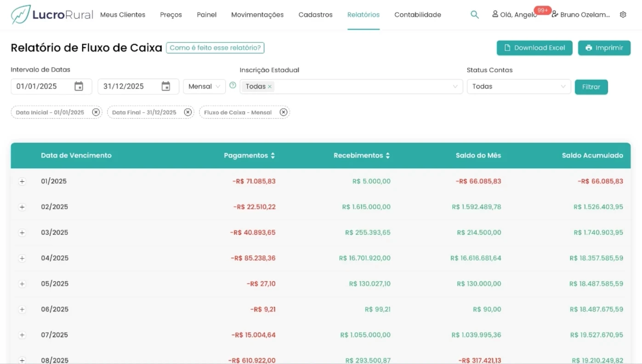
Task: Expand the 06/2025 row
Action: tap(22, 309)
